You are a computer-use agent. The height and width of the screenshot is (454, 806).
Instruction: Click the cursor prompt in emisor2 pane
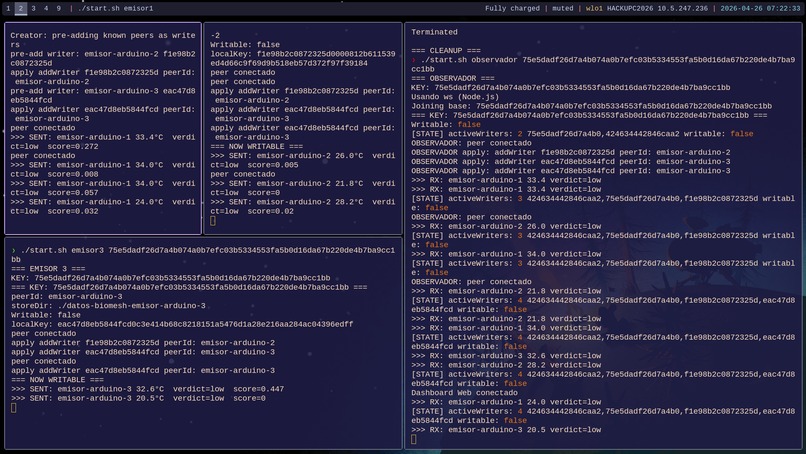213,221
